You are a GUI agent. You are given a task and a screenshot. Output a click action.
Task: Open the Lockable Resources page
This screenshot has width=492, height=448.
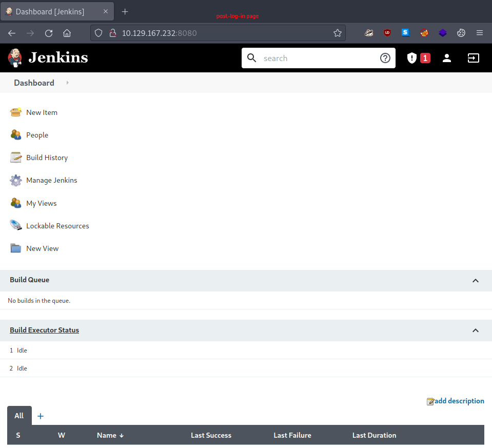(x=57, y=225)
